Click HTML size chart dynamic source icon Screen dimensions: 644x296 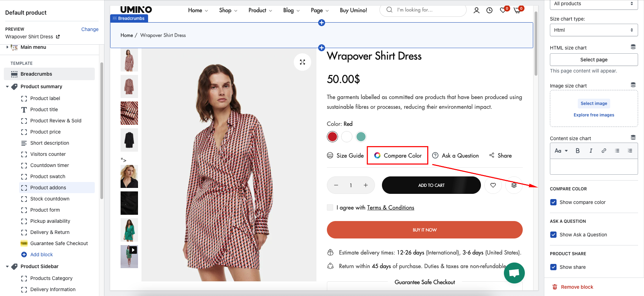click(x=633, y=47)
